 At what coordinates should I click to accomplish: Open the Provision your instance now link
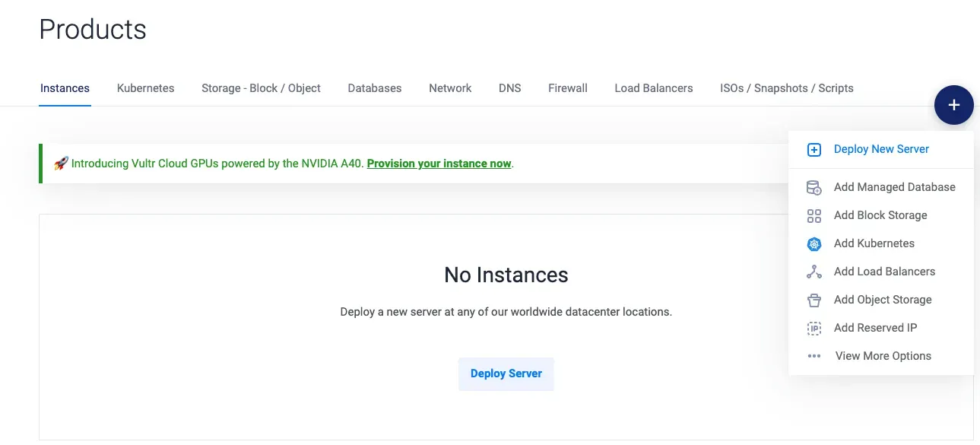click(x=439, y=163)
